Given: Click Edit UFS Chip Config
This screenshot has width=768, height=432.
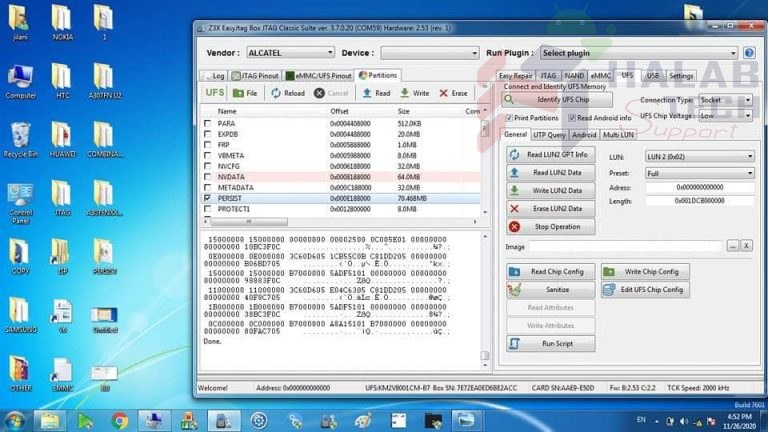Looking at the screenshot, I should (x=645, y=289).
